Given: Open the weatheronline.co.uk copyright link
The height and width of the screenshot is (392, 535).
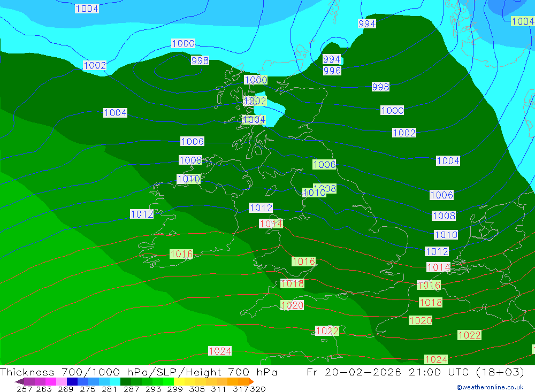Looking at the screenshot, I should click(490, 387).
